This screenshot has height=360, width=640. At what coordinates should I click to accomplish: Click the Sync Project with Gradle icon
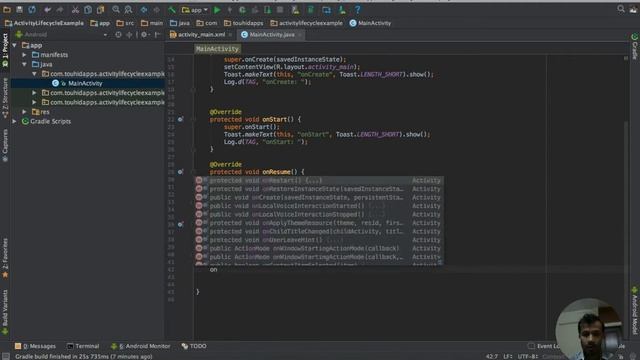(311, 9)
